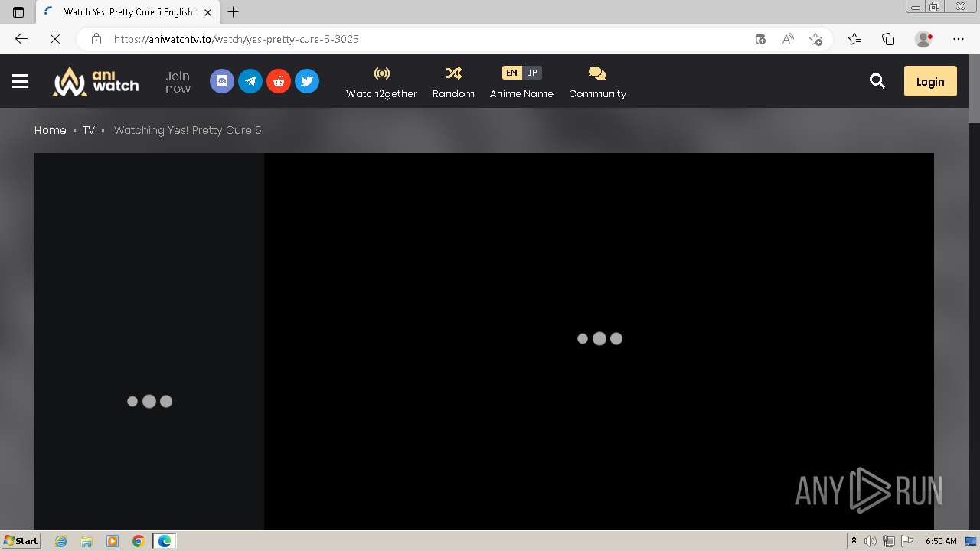Open Edge Settings and more menu
Image resolution: width=980 pixels, height=551 pixels.
click(959, 39)
